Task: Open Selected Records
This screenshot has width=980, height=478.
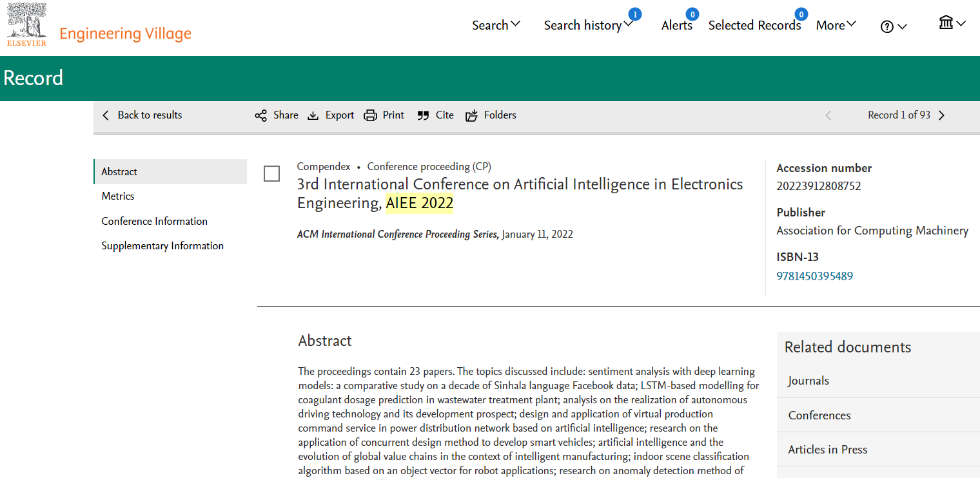Action: tap(754, 25)
